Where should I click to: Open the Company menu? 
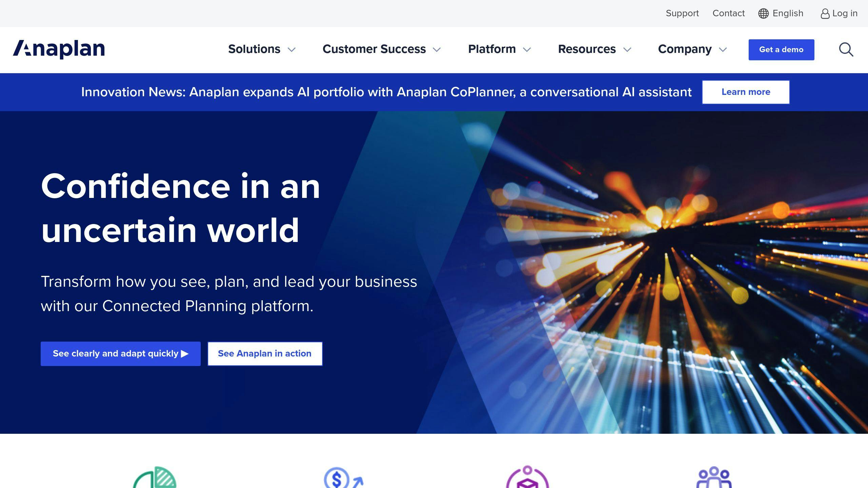pyautogui.click(x=685, y=49)
